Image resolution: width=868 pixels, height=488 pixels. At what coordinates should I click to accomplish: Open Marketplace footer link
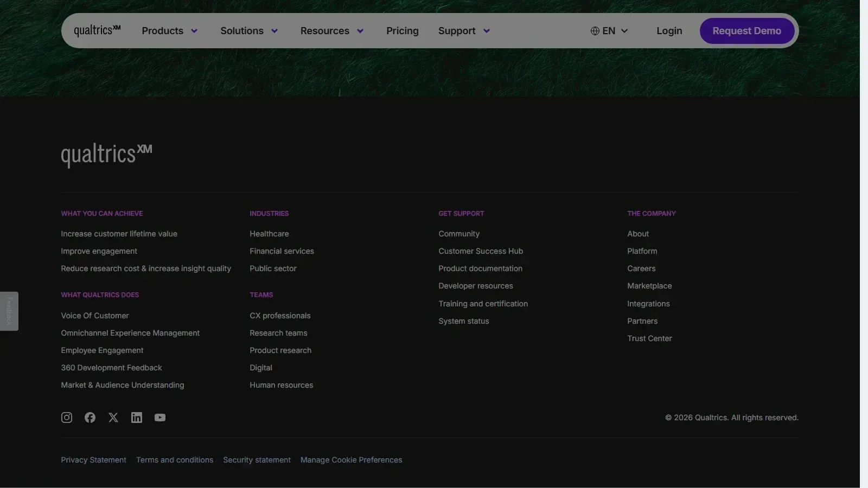pyautogui.click(x=649, y=286)
